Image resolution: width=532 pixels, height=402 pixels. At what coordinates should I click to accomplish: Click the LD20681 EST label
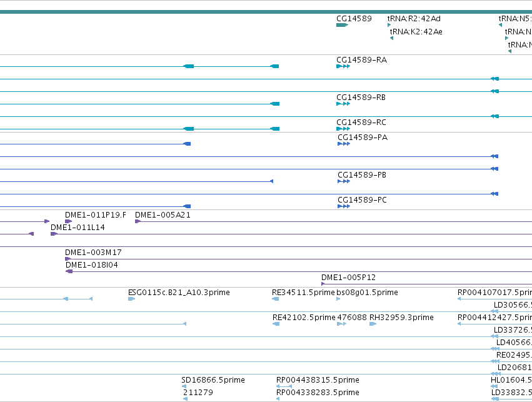click(514, 368)
